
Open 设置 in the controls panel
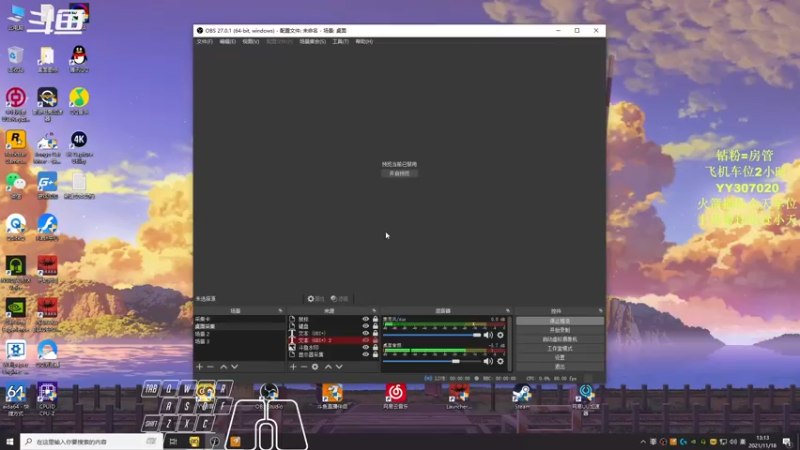point(560,358)
